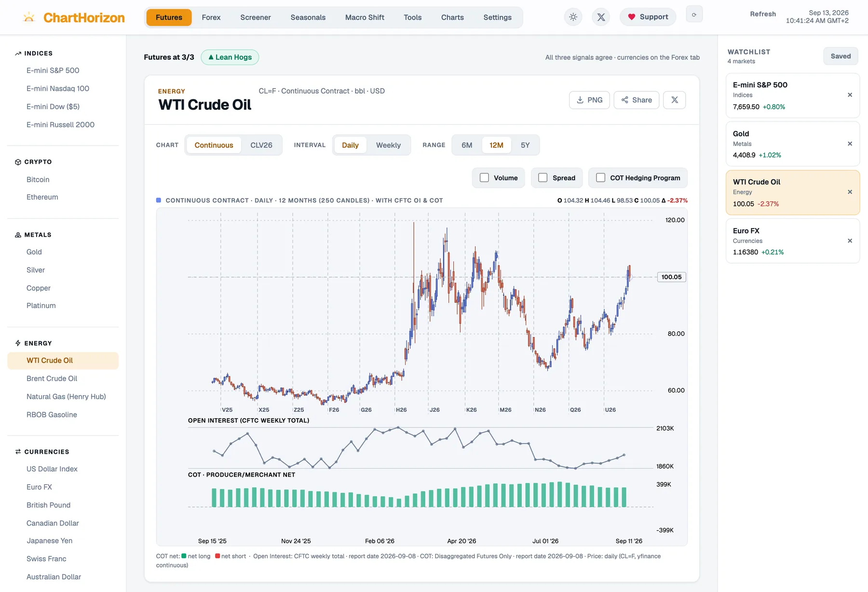Viewport: 868px width, 592px height.
Task: Click the small refresh spinner icon
Action: [694, 14]
